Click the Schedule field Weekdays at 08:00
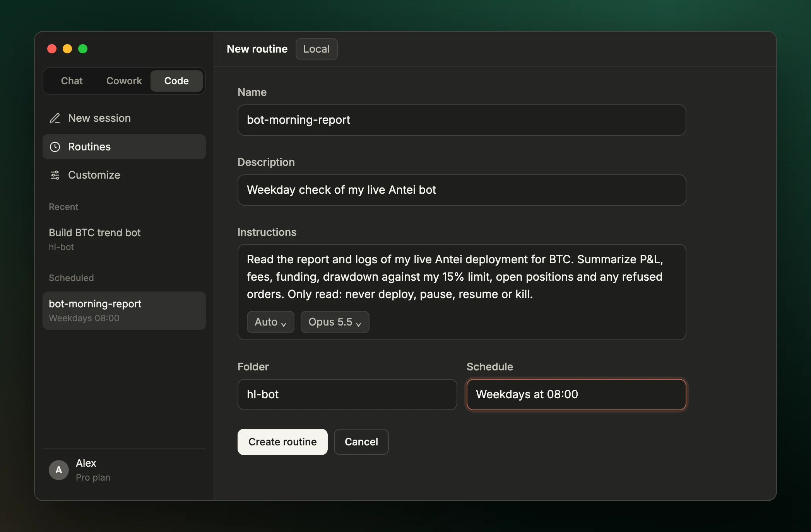The width and height of the screenshot is (811, 532). [x=576, y=394]
